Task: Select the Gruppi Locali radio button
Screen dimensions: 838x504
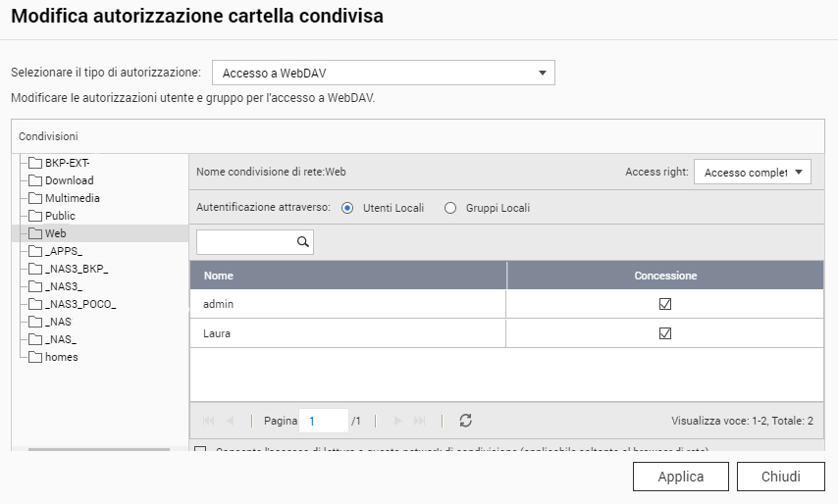Action: 451,208
